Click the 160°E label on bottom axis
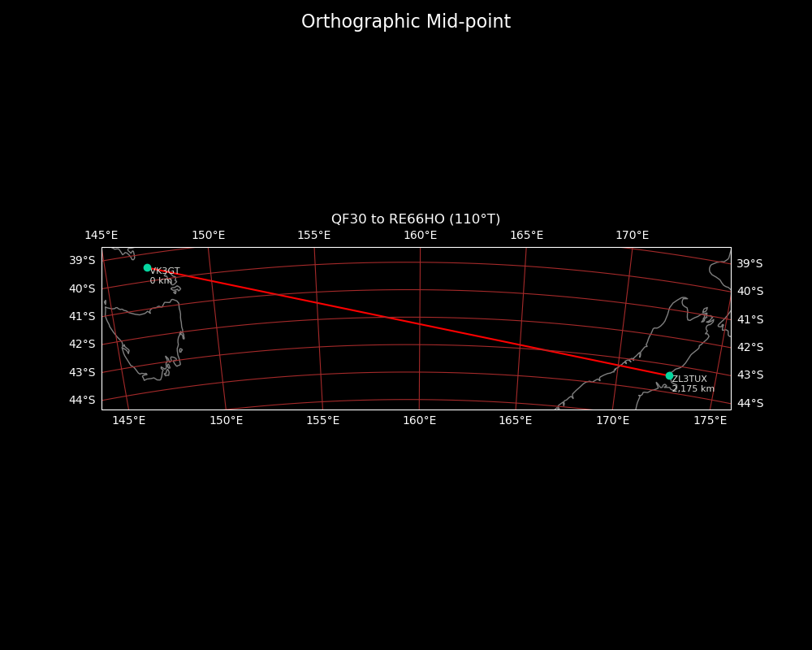 [x=419, y=421]
